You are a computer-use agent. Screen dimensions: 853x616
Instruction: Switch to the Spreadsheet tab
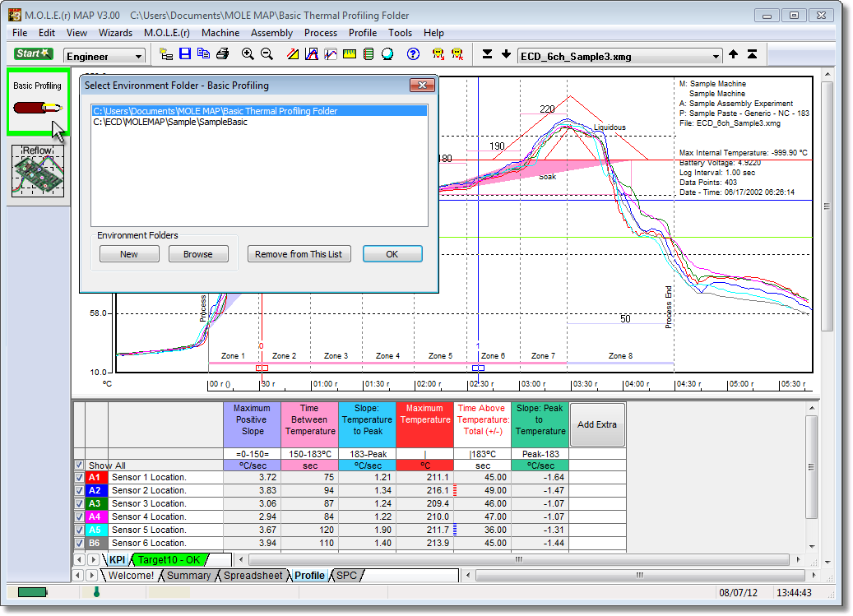click(x=253, y=575)
